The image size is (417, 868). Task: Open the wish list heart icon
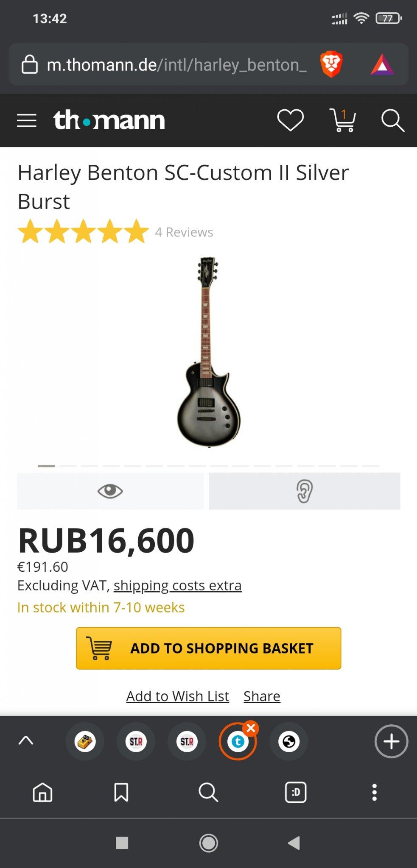tap(290, 120)
